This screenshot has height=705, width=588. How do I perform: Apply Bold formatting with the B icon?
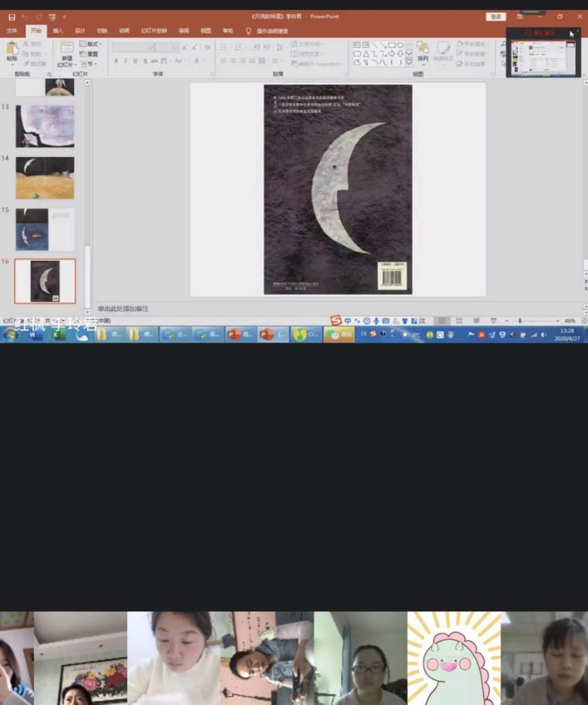point(116,61)
